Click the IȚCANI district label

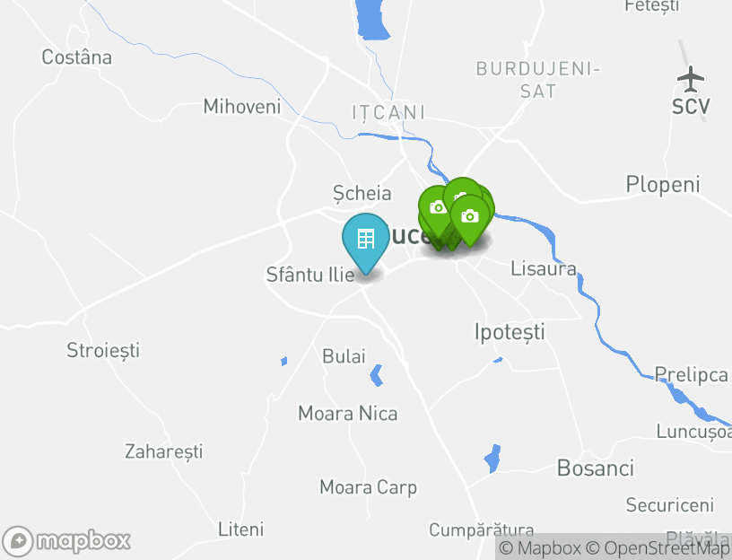coord(388,113)
